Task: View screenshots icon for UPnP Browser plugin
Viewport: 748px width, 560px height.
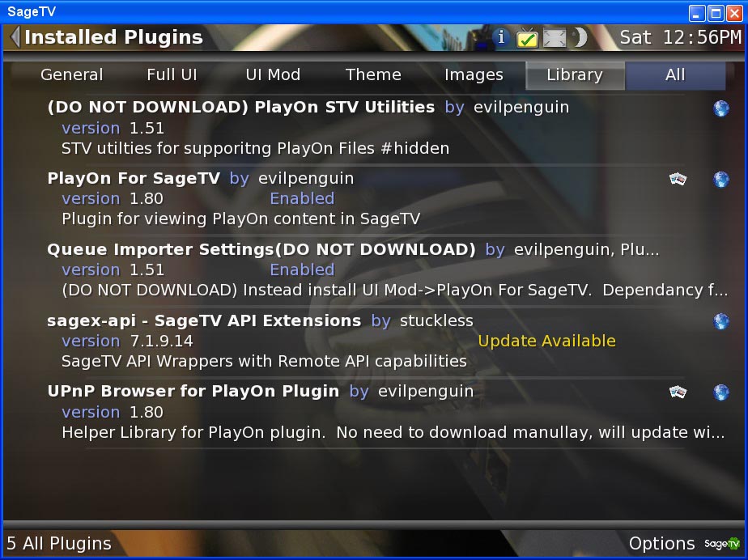Action: (x=678, y=392)
